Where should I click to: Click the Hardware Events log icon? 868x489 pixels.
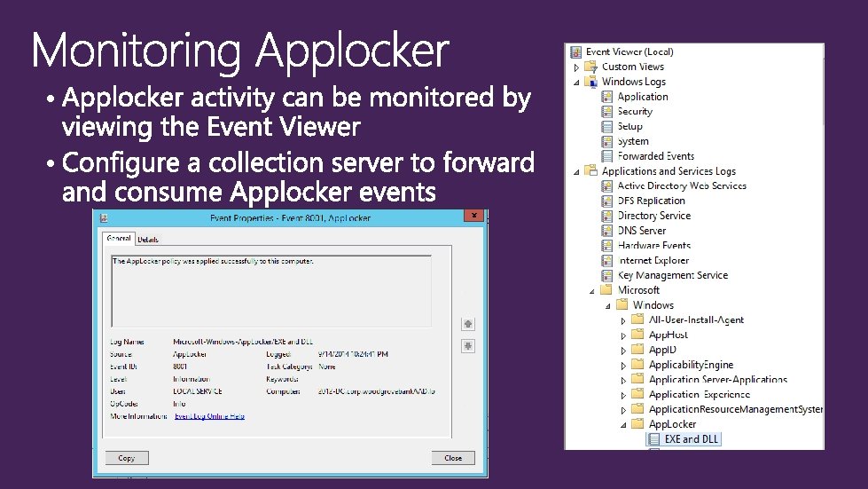pos(607,246)
